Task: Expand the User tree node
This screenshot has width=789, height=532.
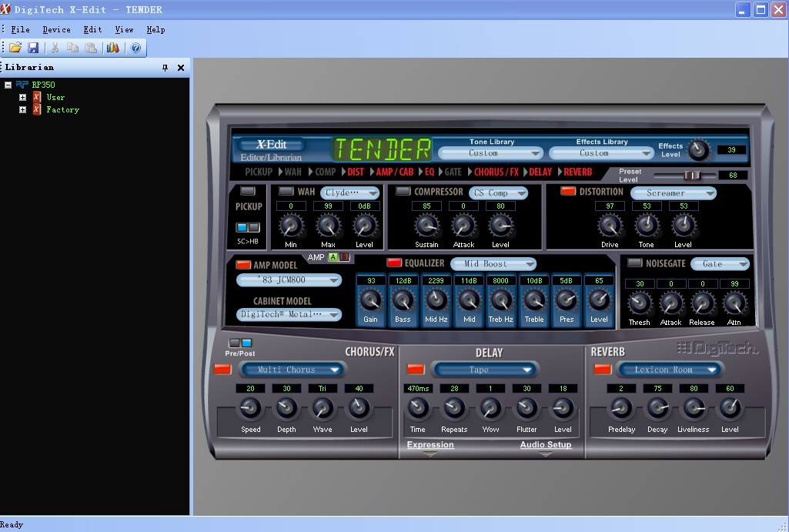Action: click(x=22, y=97)
